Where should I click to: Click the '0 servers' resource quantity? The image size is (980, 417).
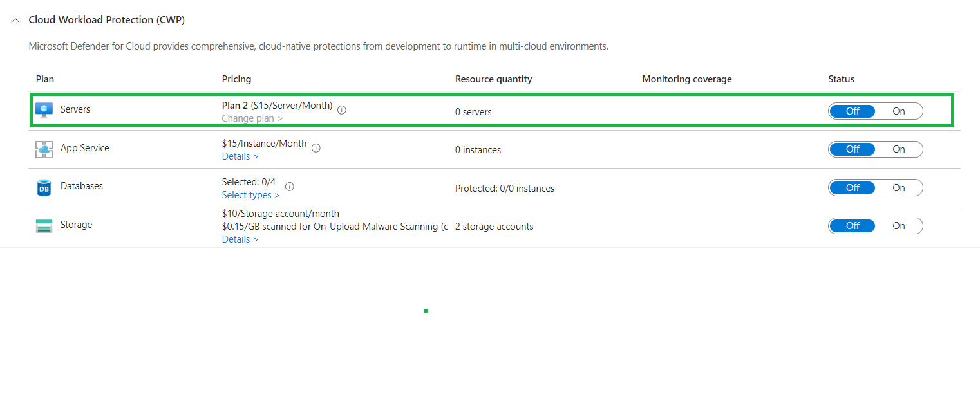click(x=473, y=112)
